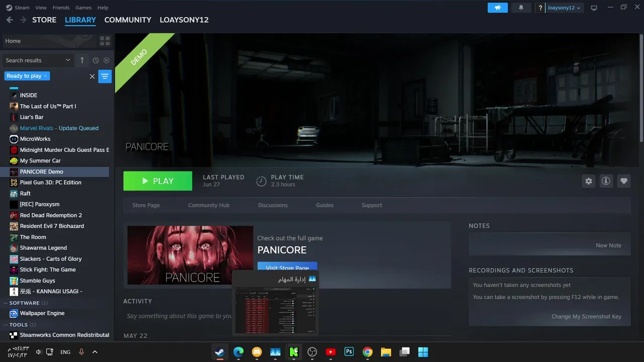
Task: Open the Store Page link
Action: pos(146,205)
